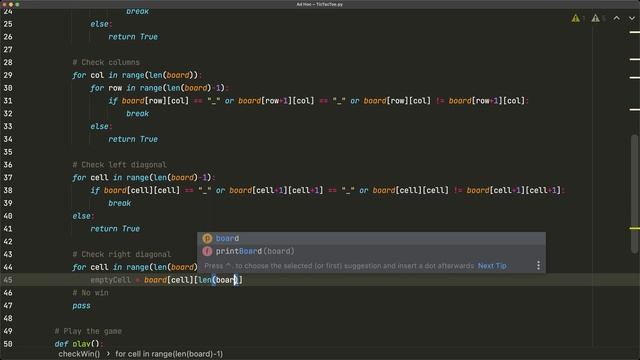Click 'break' statement on line 32
Image resolution: width=640 pixels, height=360 pixels.
point(138,113)
